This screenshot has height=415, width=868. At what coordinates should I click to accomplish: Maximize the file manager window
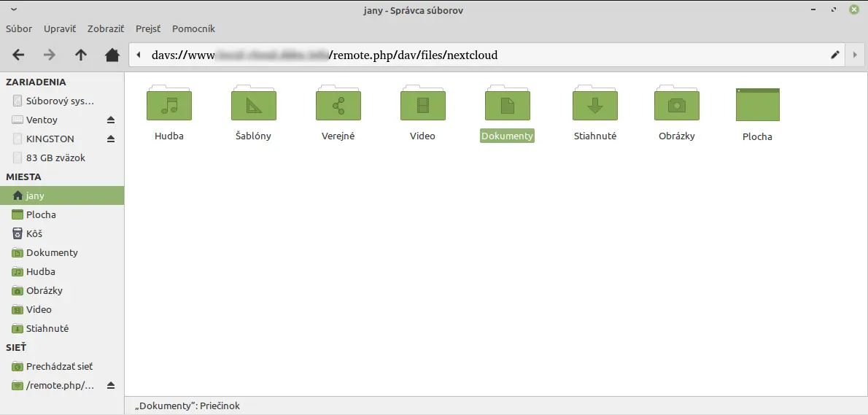(834, 10)
